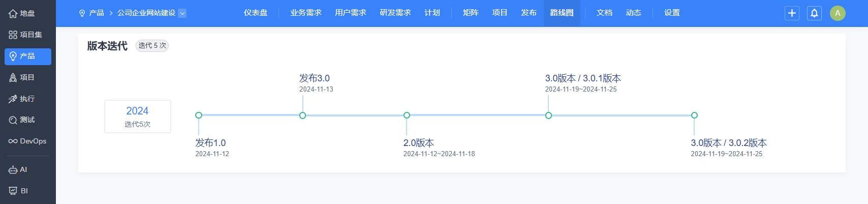Open DevOps infinity icon in sidebar

pos(13,141)
